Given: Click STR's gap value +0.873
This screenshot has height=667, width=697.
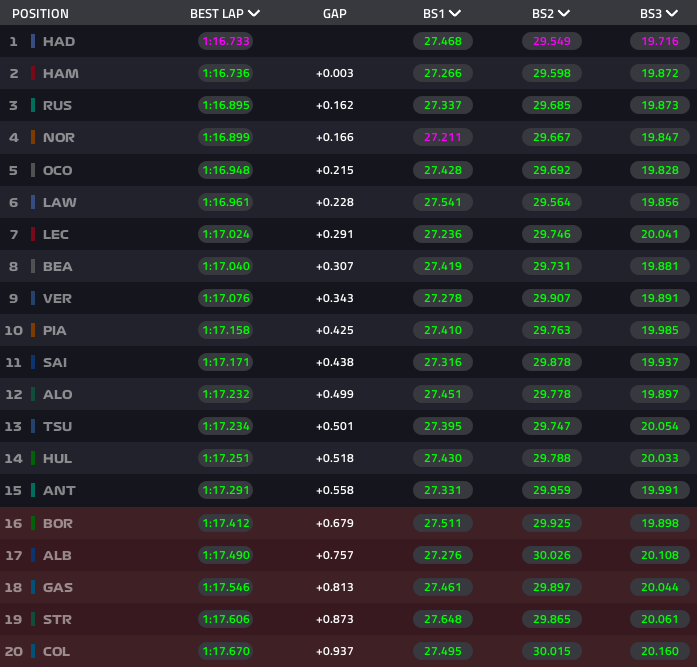Looking at the screenshot, I should (x=334, y=619).
